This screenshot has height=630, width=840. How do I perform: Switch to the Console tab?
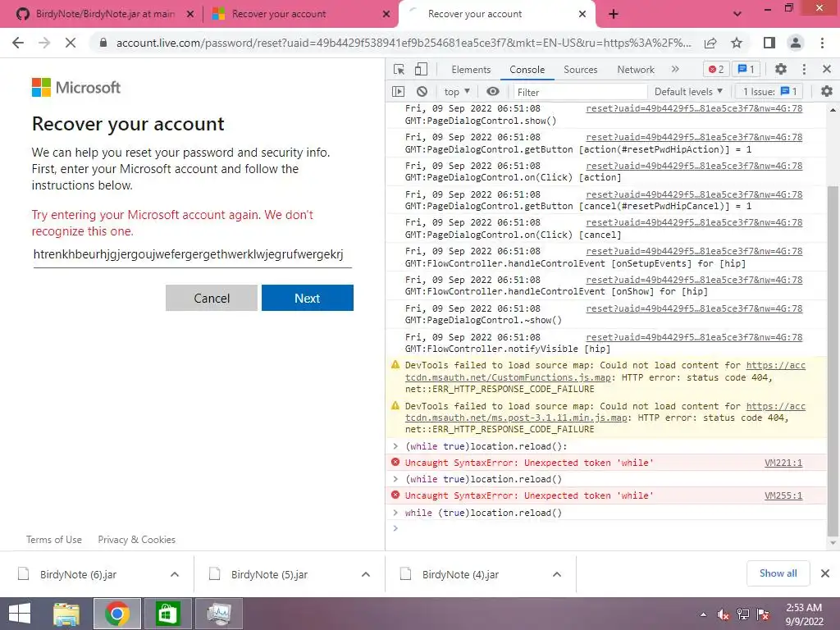[x=527, y=70]
